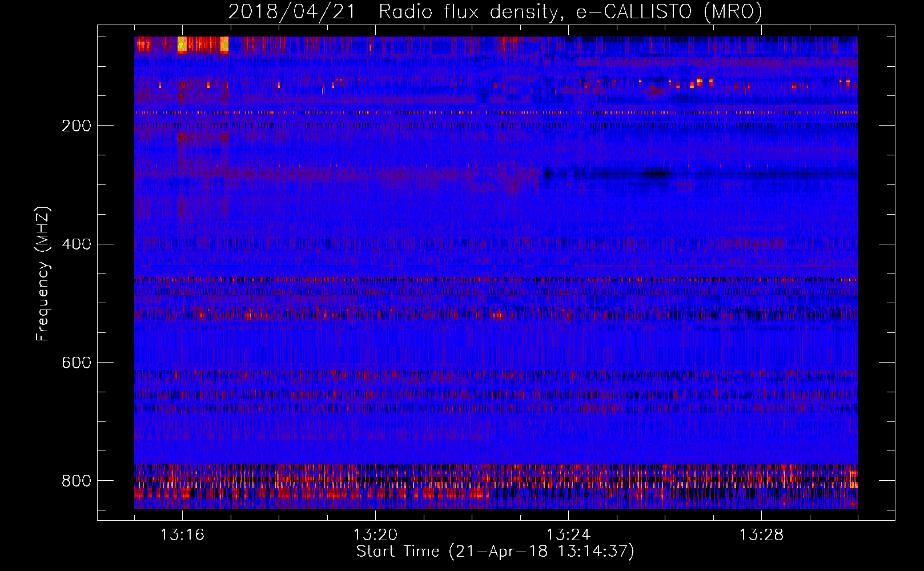
Task: Click the 200 frequency tick label
Action: click(77, 126)
